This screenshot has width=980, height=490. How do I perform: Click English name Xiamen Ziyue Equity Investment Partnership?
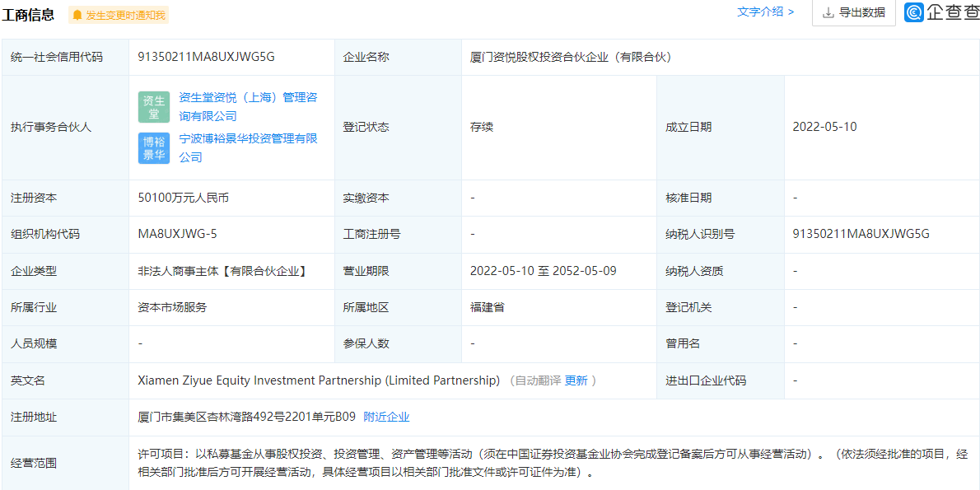[x=319, y=380]
